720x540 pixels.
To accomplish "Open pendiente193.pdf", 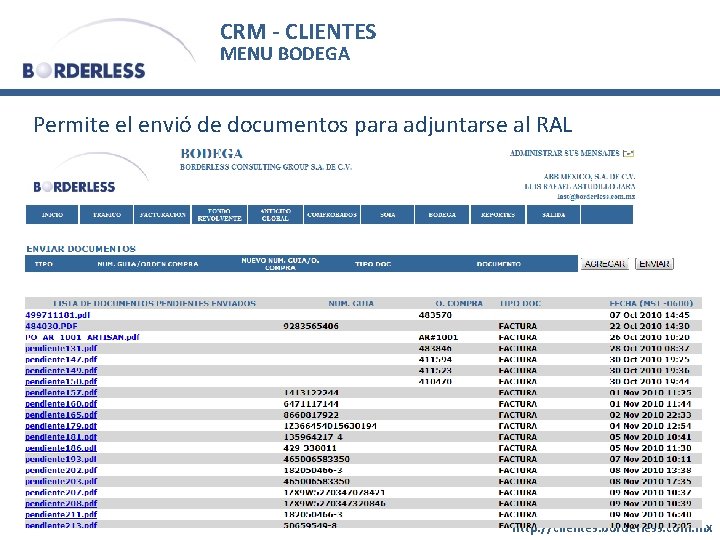I will [61, 459].
